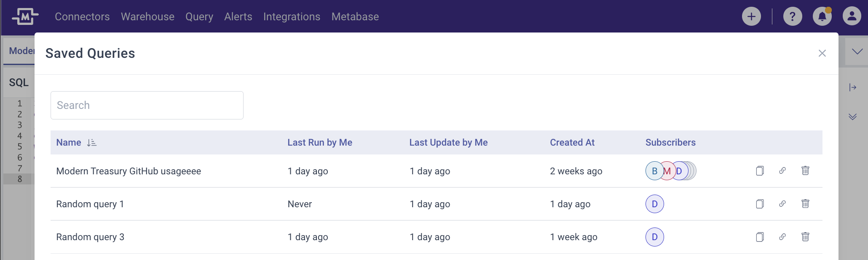This screenshot has width=868, height=260.
Task: Close the Saved Queries dialog
Action: point(822,53)
